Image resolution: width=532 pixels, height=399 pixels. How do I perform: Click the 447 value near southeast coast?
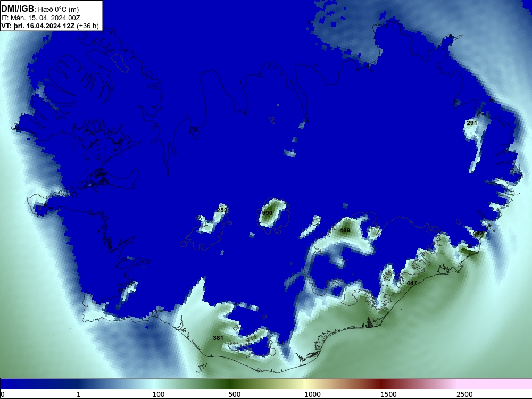coord(412,282)
